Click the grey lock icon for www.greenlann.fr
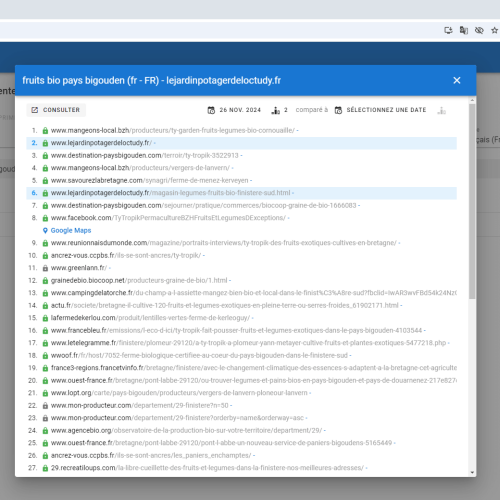 click(45, 268)
